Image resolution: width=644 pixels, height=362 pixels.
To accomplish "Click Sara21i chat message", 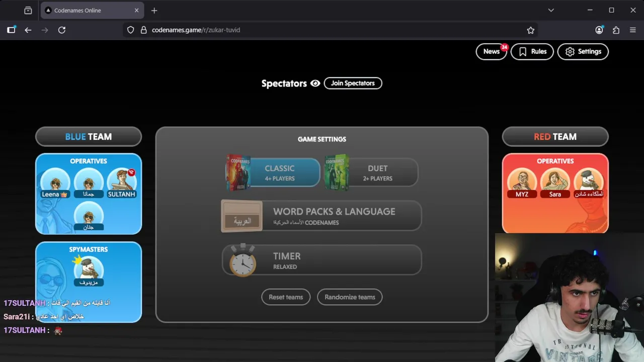I will tap(44, 316).
